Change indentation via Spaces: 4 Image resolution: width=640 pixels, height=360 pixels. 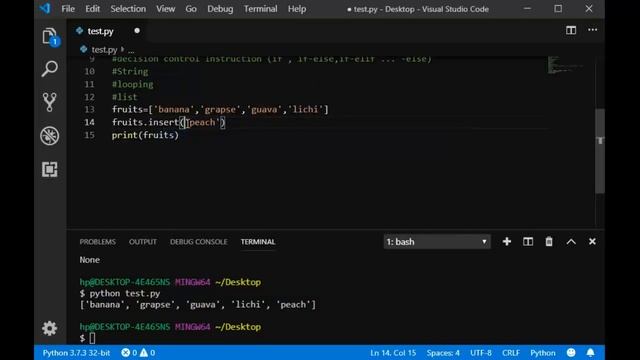click(443, 353)
